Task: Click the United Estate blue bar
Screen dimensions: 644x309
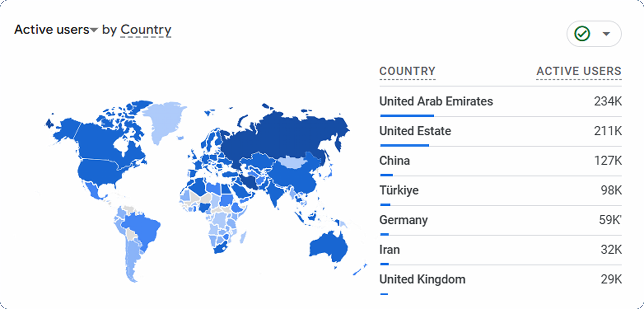Action: [x=405, y=145]
